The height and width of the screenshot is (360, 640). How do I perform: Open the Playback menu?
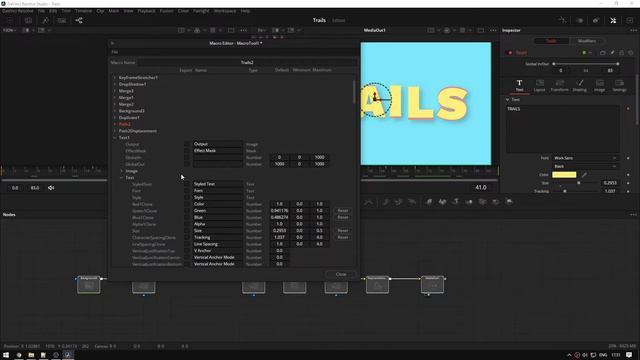tap(146, 11)
